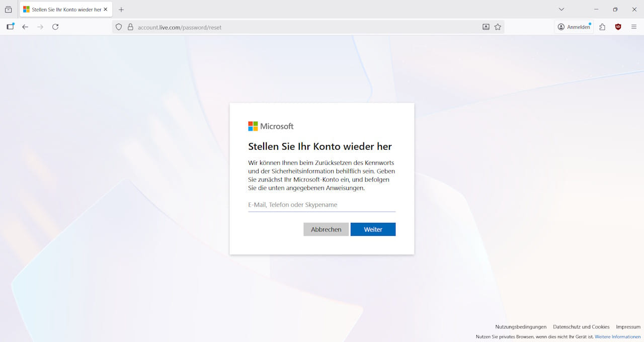This screenshot has width=644, height=342.
Task: Click the Weiter button
Action: coord(373,229)
